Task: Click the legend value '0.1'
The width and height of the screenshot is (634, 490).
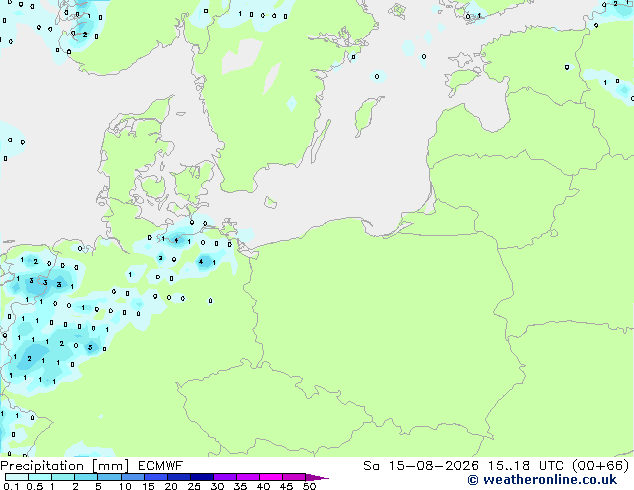Action: [x=11, y=486]
